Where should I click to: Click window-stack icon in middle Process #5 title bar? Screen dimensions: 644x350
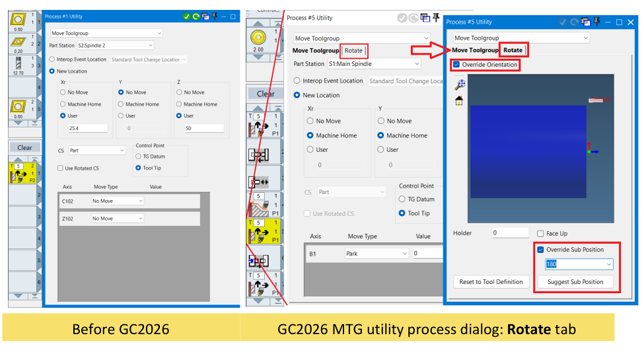[x=425, y=18]
